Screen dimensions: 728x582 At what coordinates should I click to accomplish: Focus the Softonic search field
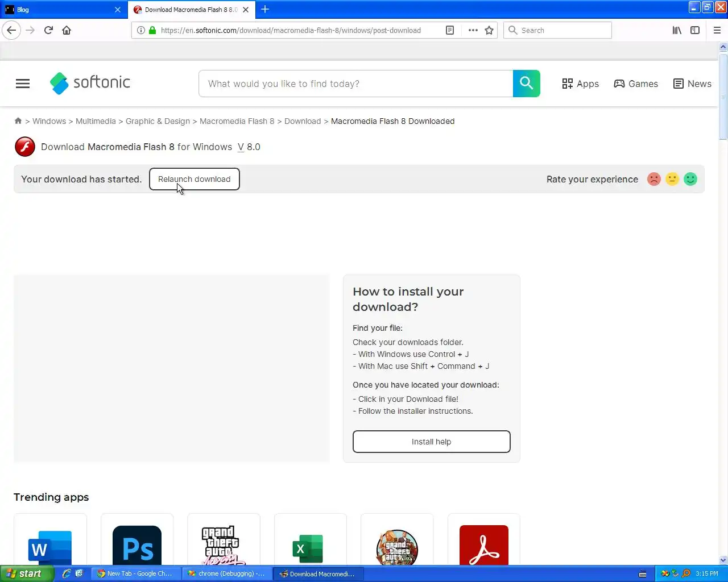[x=356, y=84]
